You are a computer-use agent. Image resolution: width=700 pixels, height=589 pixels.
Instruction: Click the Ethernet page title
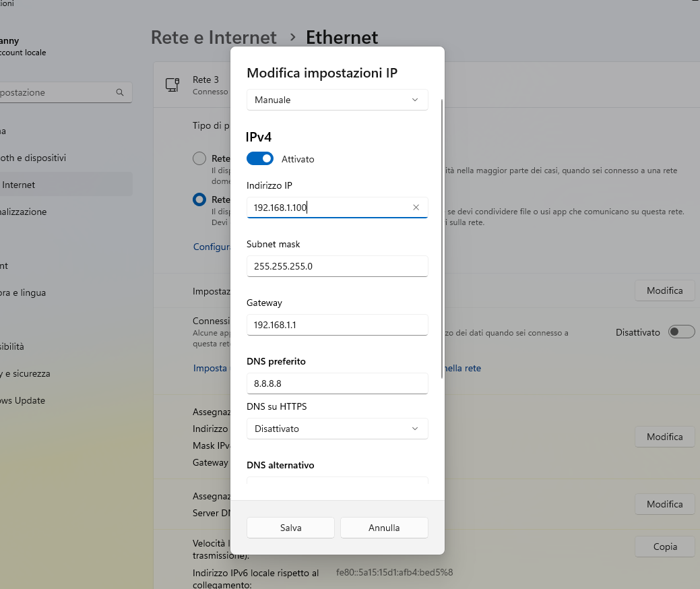(x=342, y=38)
